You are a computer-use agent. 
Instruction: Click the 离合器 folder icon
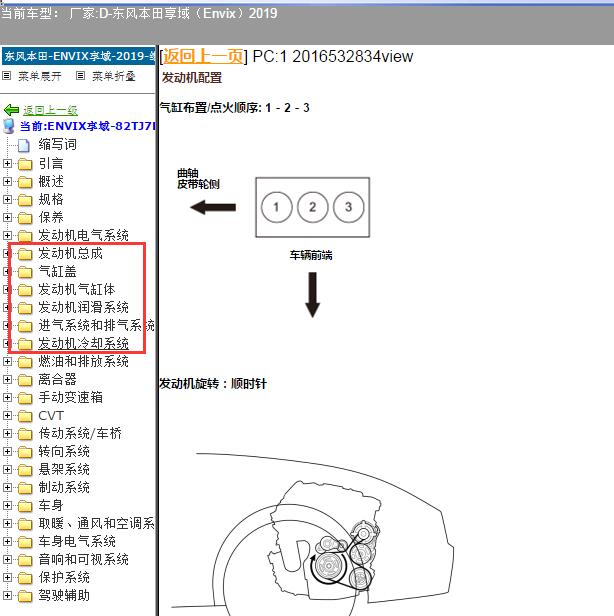(25, 380)
